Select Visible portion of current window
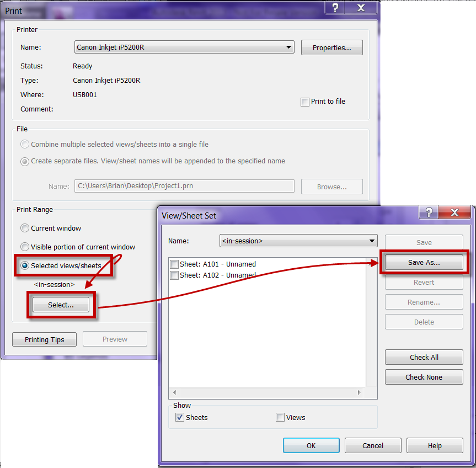This screenshot has height=468, width=476. [25, 247]
